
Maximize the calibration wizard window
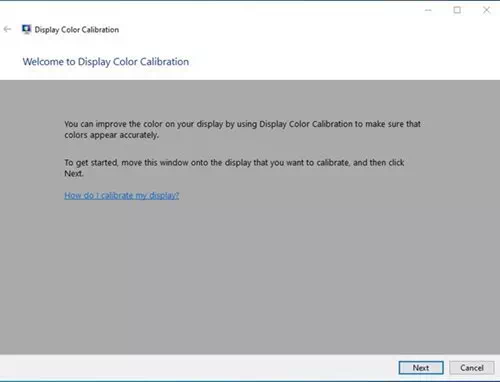457,10
